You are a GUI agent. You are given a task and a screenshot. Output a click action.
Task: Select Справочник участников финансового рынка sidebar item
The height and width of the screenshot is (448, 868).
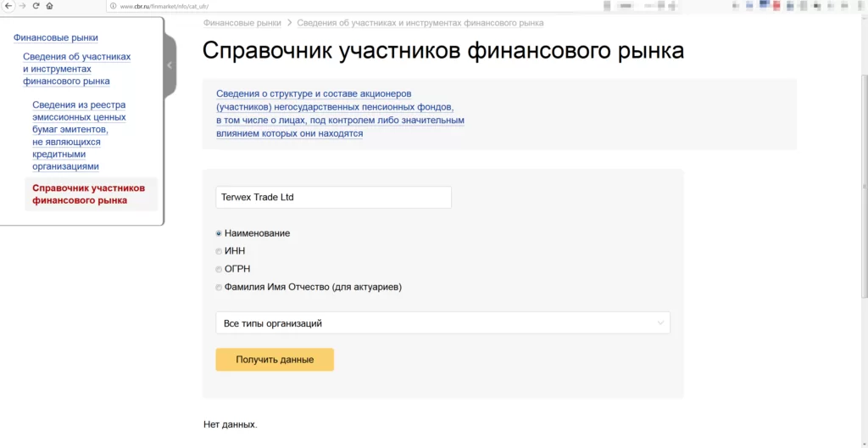[88, 194]
